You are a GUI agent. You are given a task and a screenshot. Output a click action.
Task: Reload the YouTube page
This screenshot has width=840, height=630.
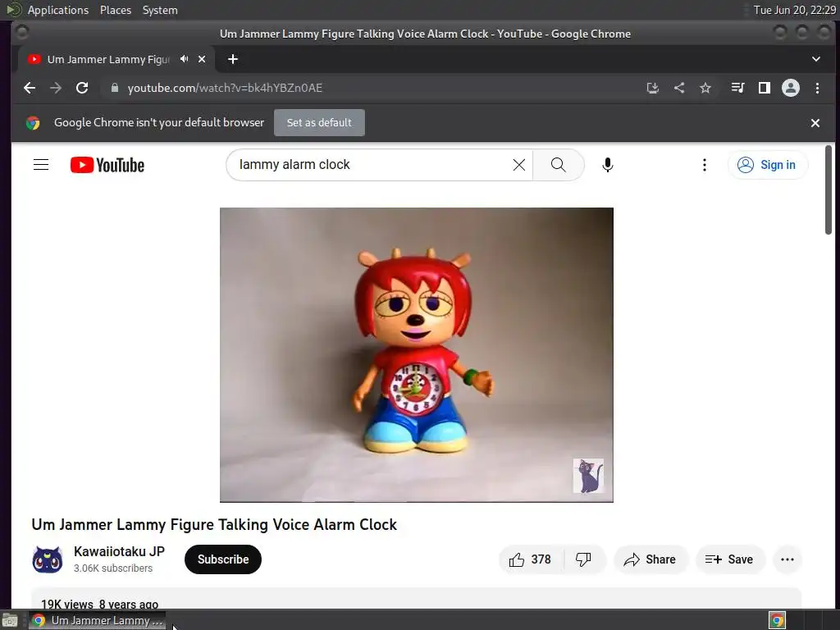(82, 88)
